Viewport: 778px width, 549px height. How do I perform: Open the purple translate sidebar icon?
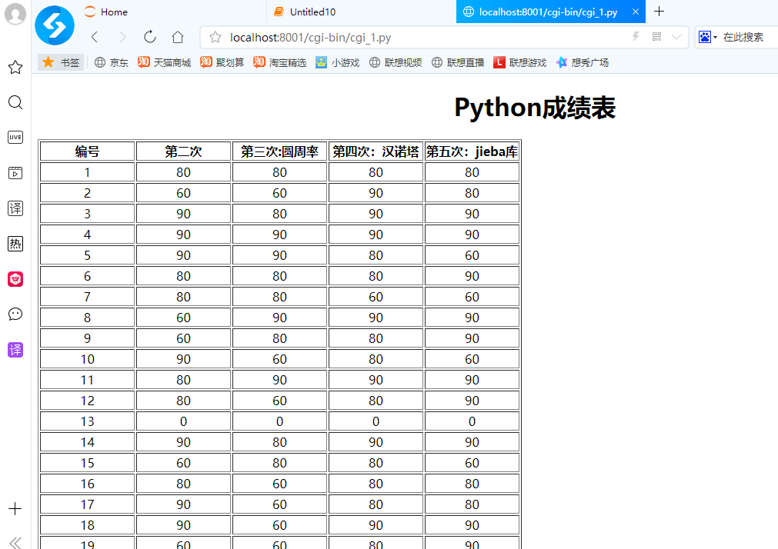pos(15,349)
